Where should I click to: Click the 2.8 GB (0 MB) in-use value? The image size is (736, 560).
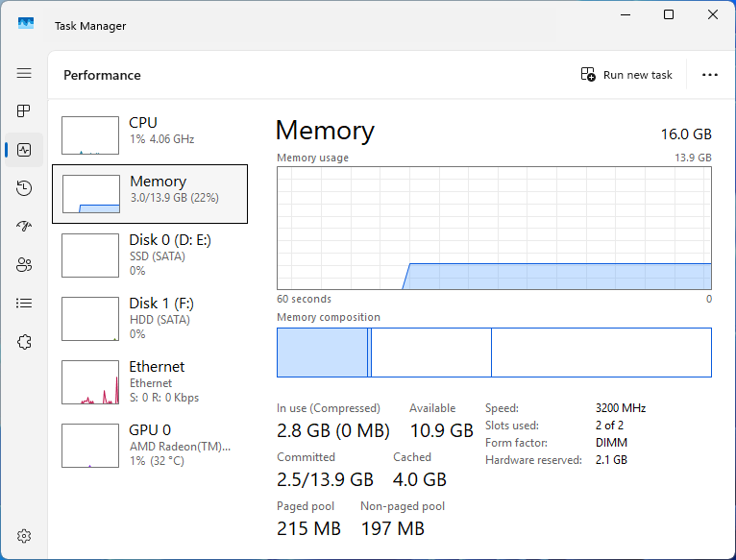[332, 430]
